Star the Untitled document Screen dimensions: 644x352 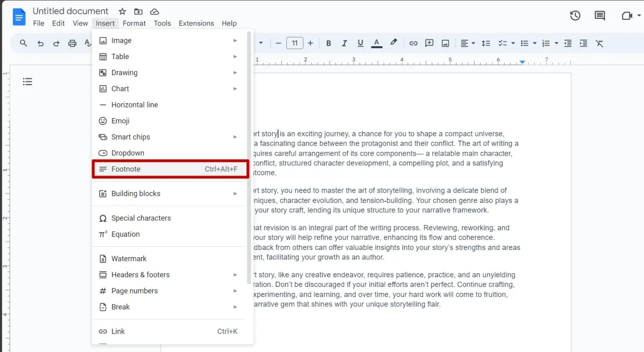coord(122,11)
